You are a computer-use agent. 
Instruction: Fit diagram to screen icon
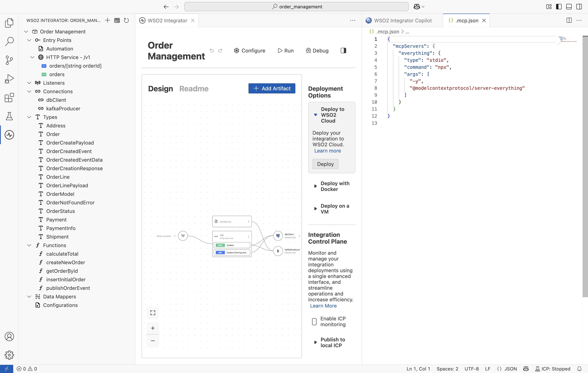point(153,313)
